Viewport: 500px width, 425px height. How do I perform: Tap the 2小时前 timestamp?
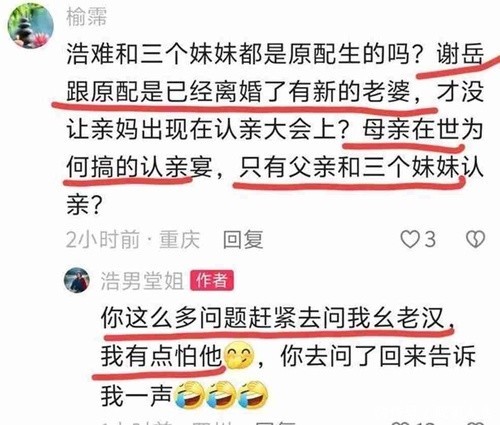click(103, 239)
